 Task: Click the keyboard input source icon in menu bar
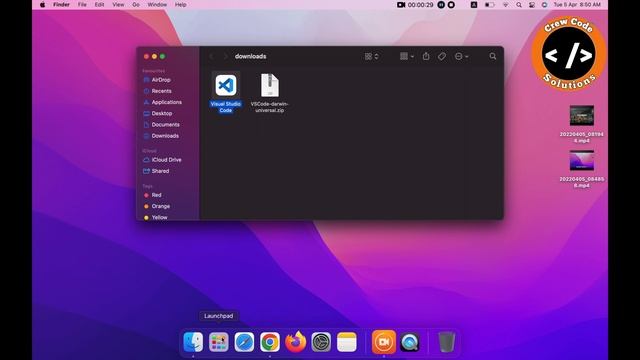pyautogui.click(x=474, y=4)
